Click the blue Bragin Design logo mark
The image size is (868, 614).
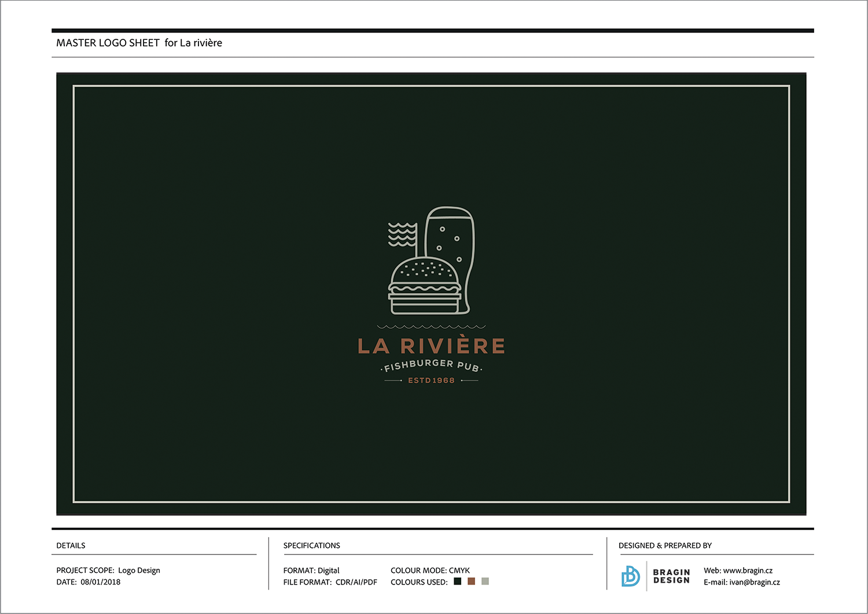point(630,576)
